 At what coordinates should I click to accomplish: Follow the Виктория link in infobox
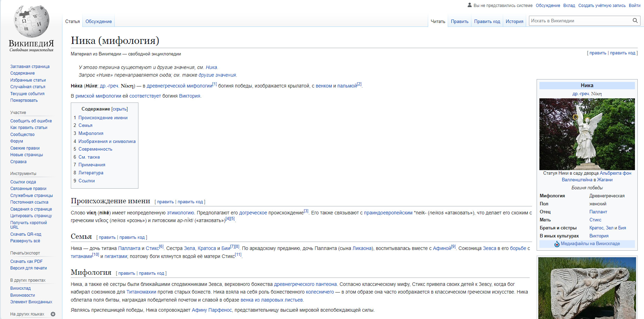point(599,236)
